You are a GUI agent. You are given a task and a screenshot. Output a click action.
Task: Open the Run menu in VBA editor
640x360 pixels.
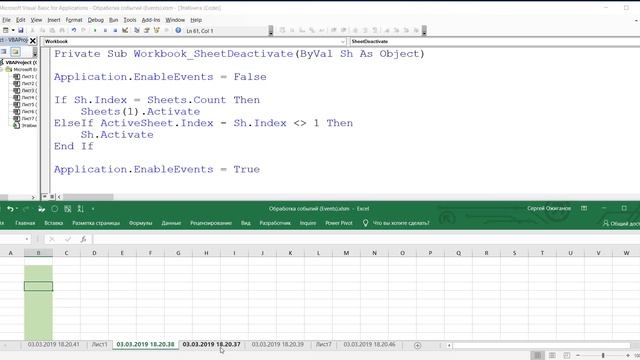click(x=113, y=20)
